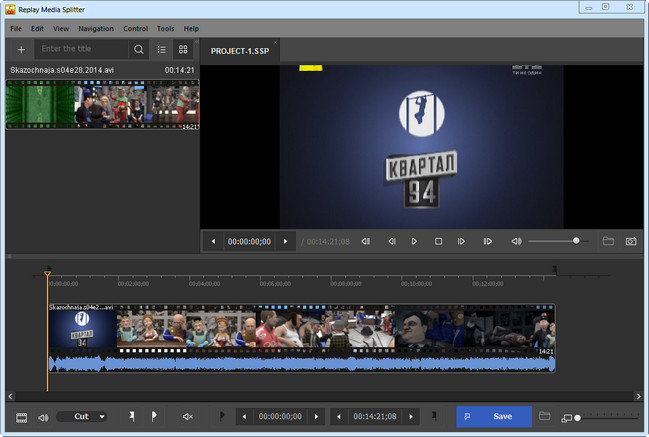649x437 pixels.
Task: Switch media library to list view
Action: [x=161, y=50]
